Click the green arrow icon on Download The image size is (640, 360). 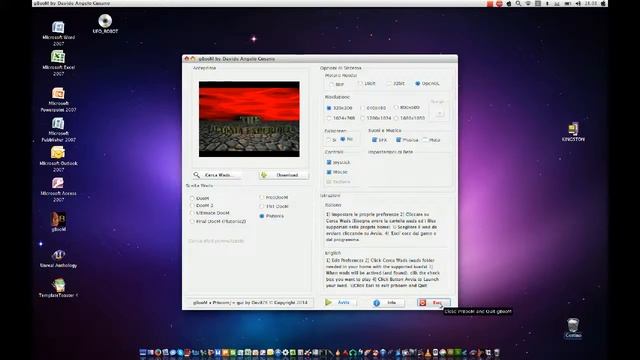tap(264, 175)
